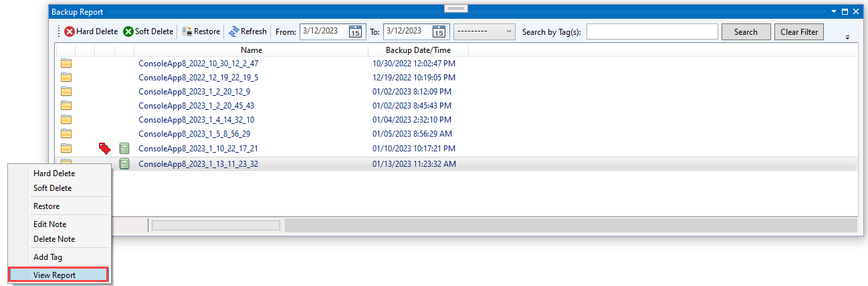Click the Hard Delete toolbar icon

70,31
